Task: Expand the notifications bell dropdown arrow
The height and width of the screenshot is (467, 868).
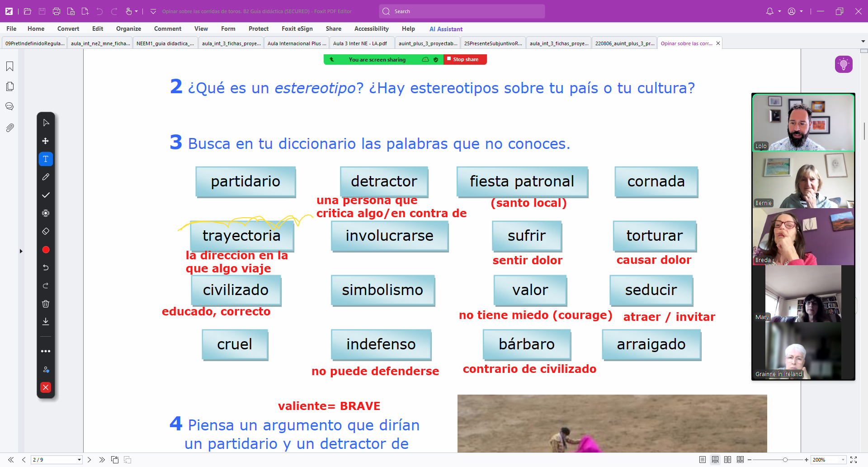Action: pos(779,11)
